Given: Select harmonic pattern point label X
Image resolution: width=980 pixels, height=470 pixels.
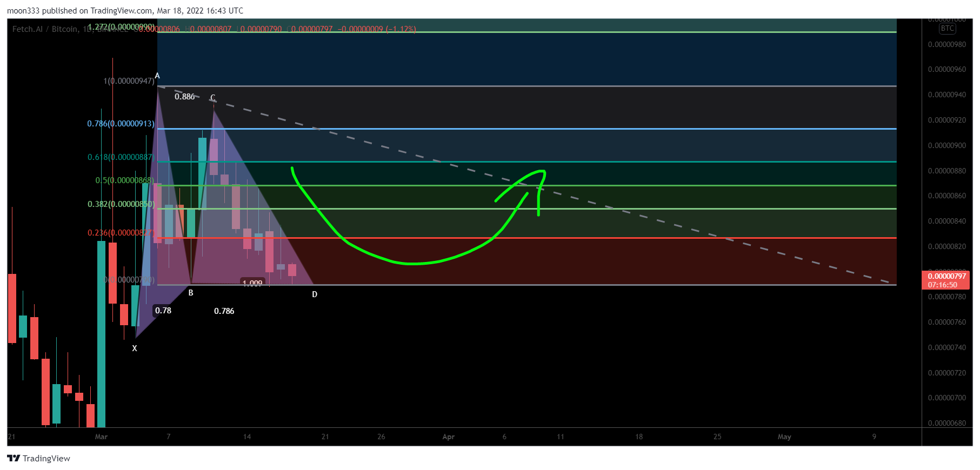Looking at the screenshot, I should pyautogui.click(x=135, y=348).
